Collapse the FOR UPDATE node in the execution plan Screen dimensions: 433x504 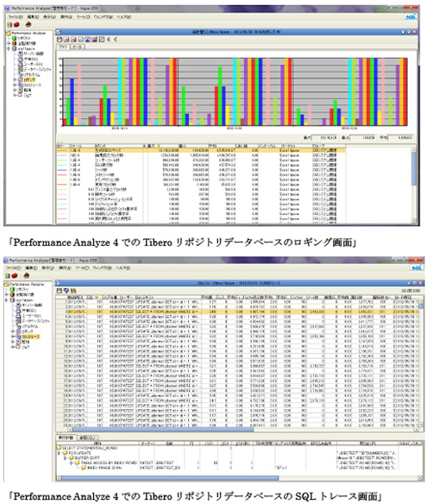point(60,453)
